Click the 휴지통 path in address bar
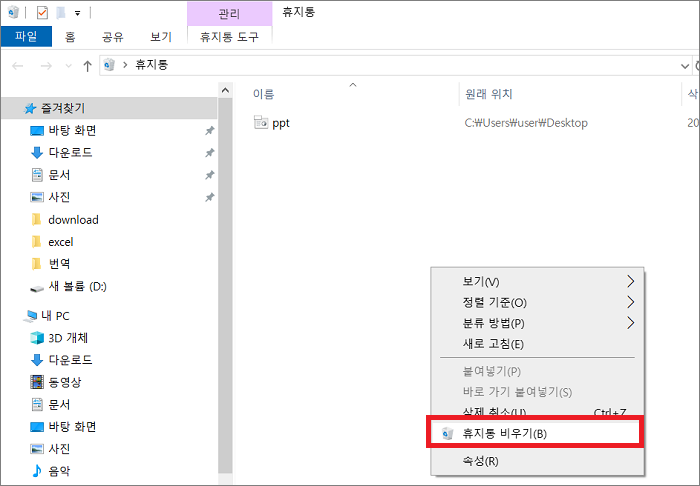This screenshot has height=486, width=700. click(151, 65)
